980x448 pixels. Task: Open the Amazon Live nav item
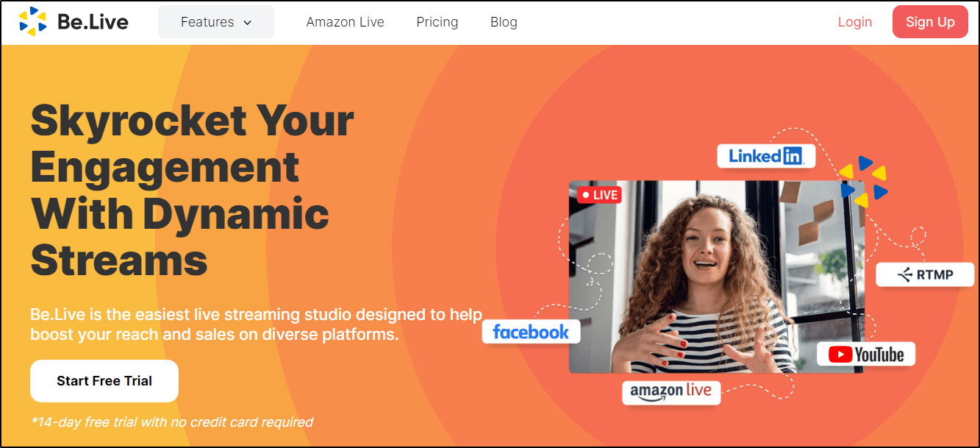point(346,22)
